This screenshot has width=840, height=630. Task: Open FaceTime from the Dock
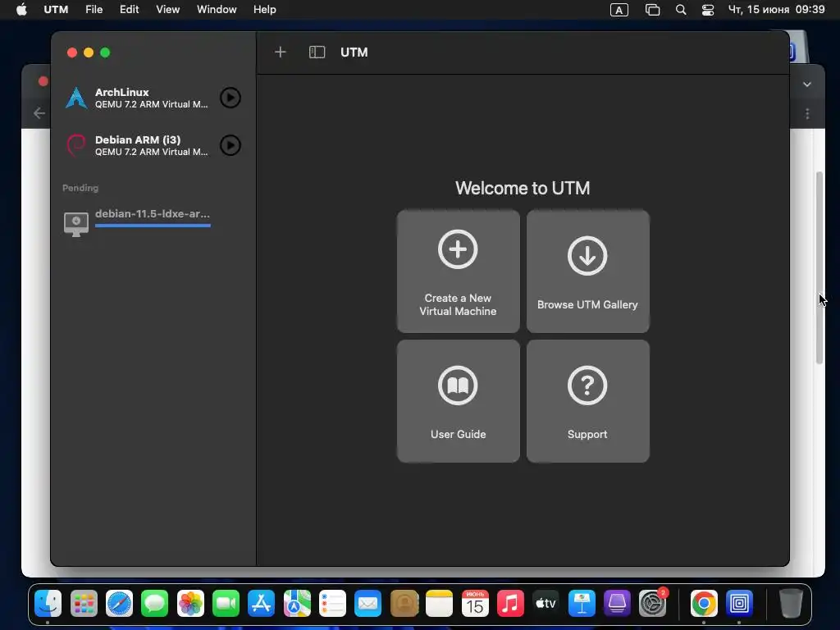(x=226, y=604)
